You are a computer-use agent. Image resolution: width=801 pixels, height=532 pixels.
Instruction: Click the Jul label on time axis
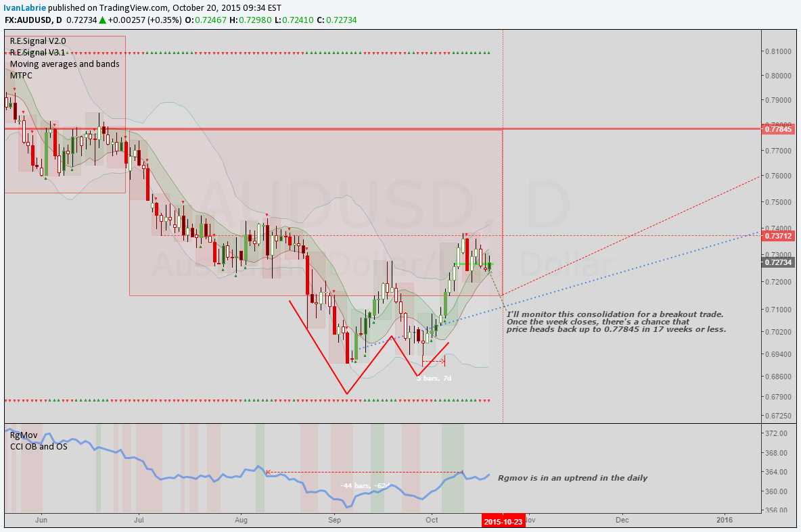(139, 520)
